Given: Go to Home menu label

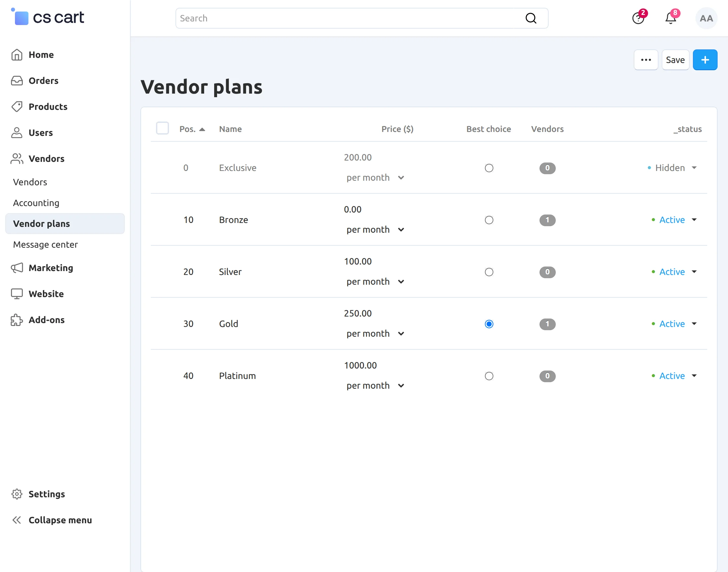Looking at the screenshot, I should pyautogui.click(x=41, y=55).
